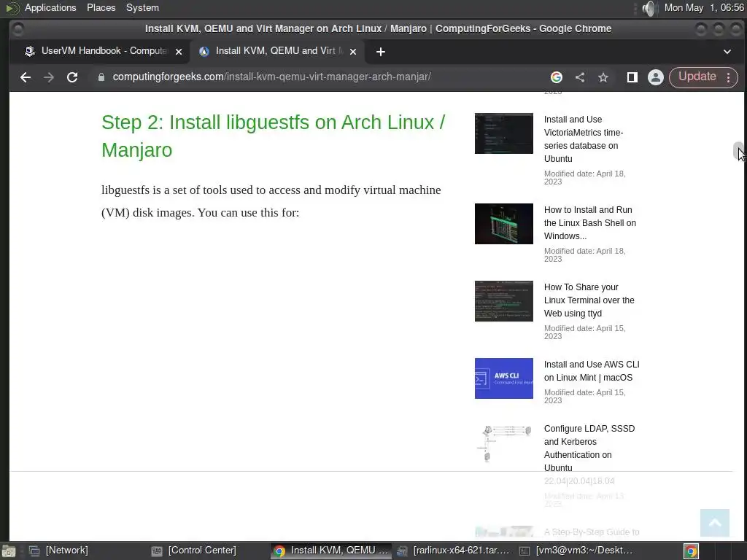Switch to Control Center in taskbar

[193, 551]
